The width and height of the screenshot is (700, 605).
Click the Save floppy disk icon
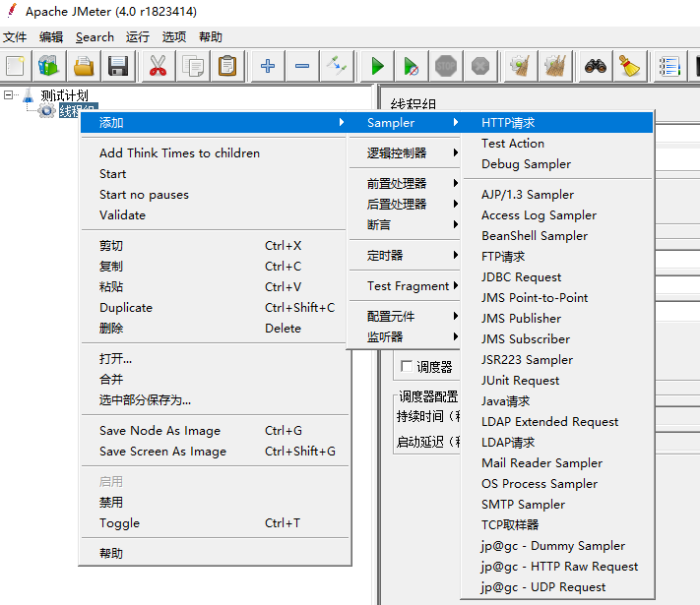(118, 67)
